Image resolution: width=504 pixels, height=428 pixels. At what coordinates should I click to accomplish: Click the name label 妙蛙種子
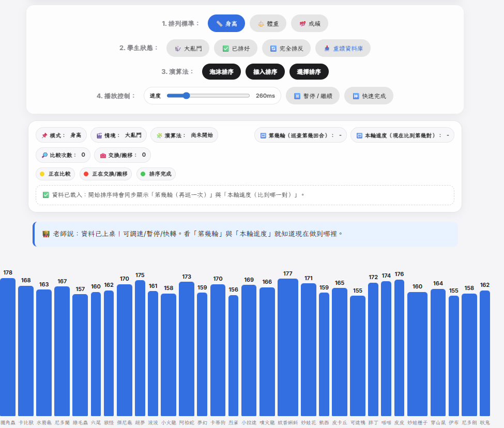pos(417,422)
